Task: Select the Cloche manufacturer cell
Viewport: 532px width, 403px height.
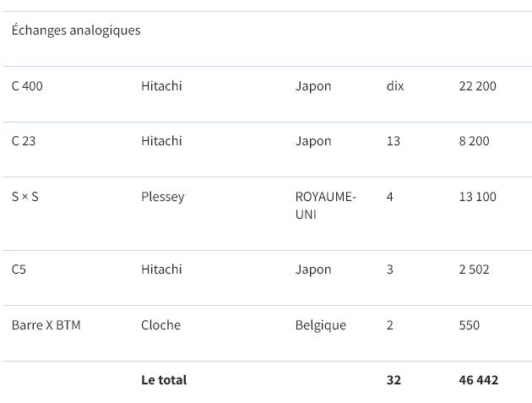Action: (x=160, y=325)
